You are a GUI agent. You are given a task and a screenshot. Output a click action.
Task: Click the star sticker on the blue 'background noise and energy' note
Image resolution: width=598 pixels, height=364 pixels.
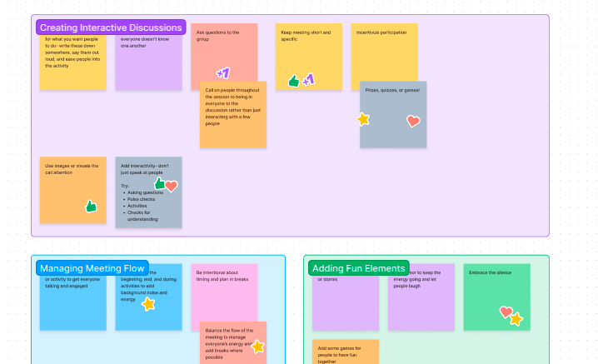(148, 304)
